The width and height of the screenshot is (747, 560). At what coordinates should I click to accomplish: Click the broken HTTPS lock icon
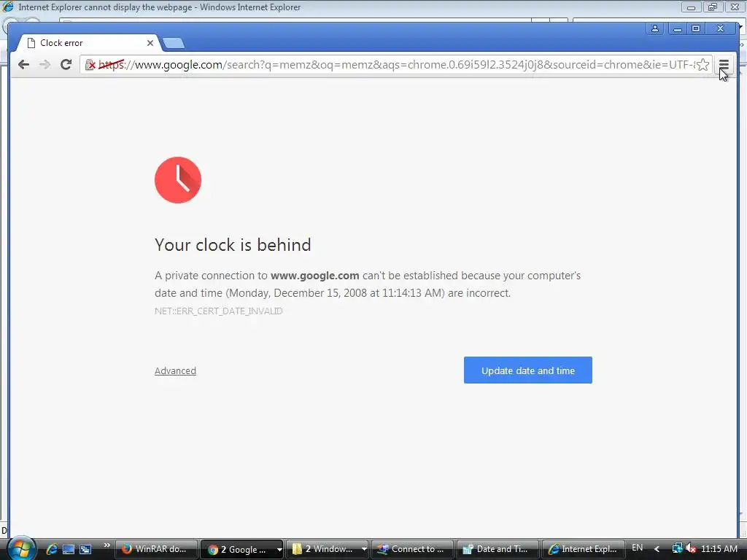coord(90,65)
